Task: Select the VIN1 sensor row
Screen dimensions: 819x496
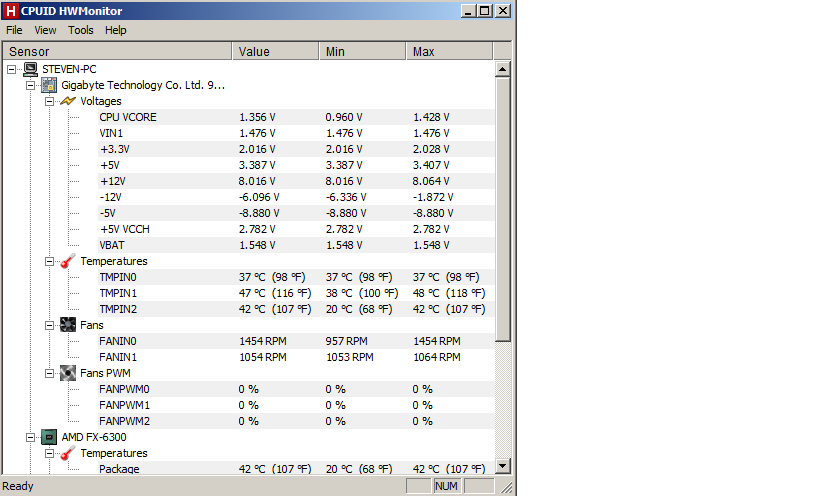Action: 296,133
